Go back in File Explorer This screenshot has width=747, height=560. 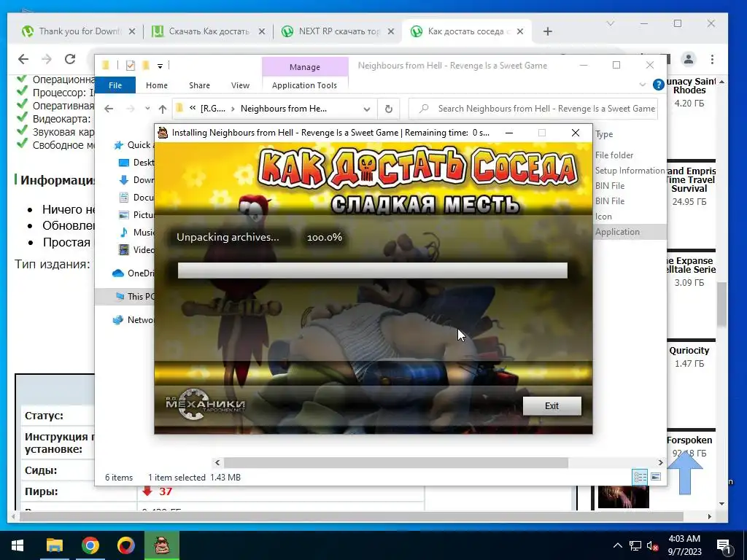click(109, 109)
